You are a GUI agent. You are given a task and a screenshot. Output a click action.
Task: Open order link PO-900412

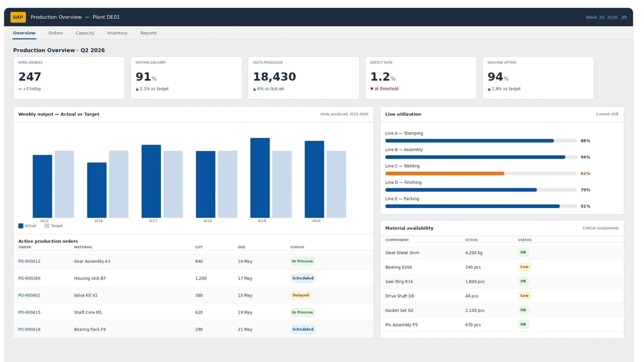tap(29, 261)
